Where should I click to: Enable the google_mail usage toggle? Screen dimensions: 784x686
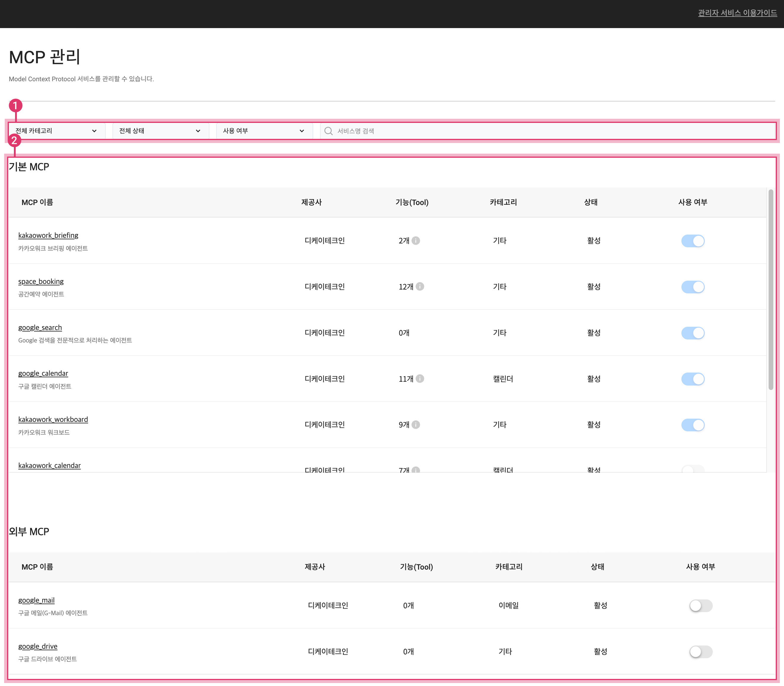701,606
